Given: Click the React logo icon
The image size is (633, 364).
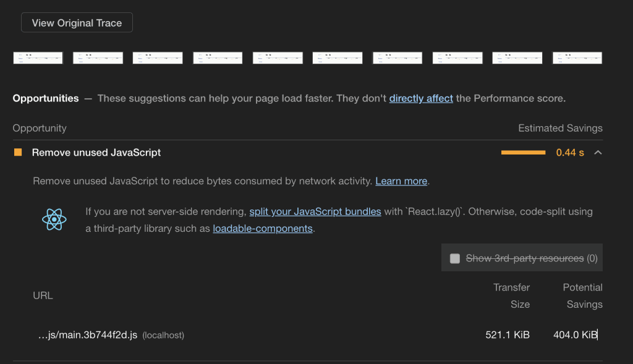Looking at the screenshot, I should (54, 219).
